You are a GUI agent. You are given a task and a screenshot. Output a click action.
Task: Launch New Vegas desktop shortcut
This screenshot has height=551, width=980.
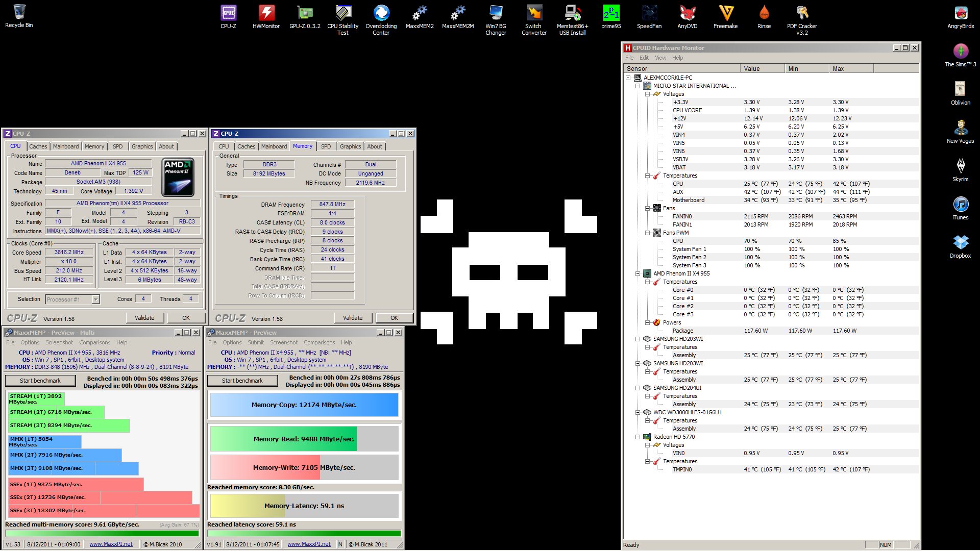(x=961, y=131)
